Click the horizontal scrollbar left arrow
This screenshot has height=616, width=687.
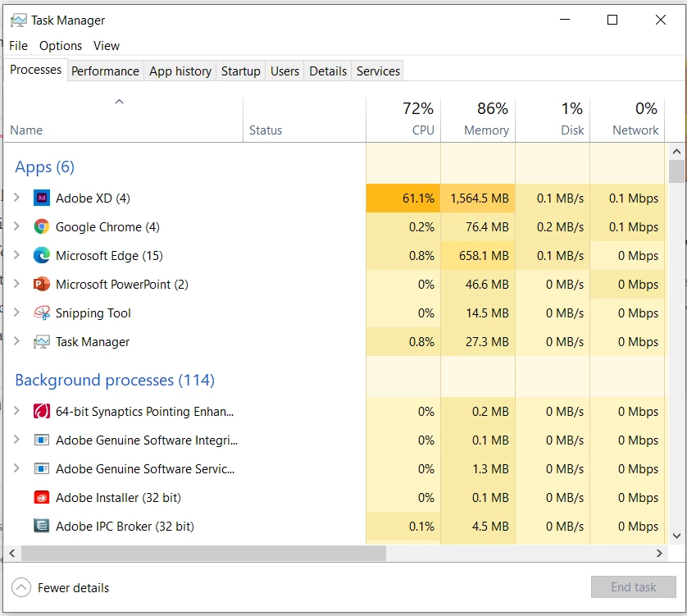[x=12, y=554]
